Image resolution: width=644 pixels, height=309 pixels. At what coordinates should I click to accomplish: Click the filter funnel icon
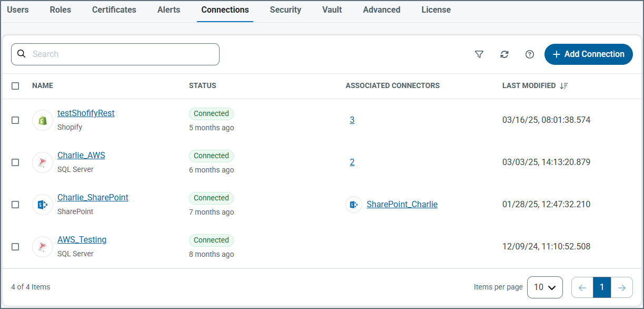click(479, 54)
